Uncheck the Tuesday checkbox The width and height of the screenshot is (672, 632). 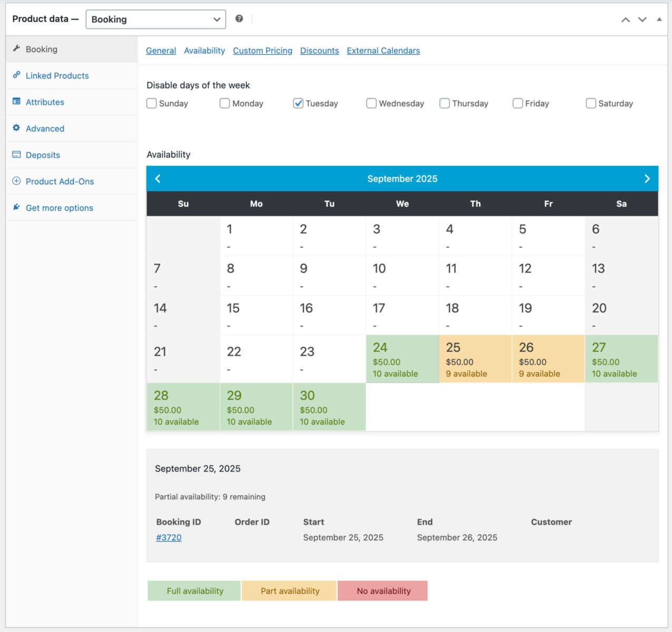pyautogui.click(x=298, y=103)
